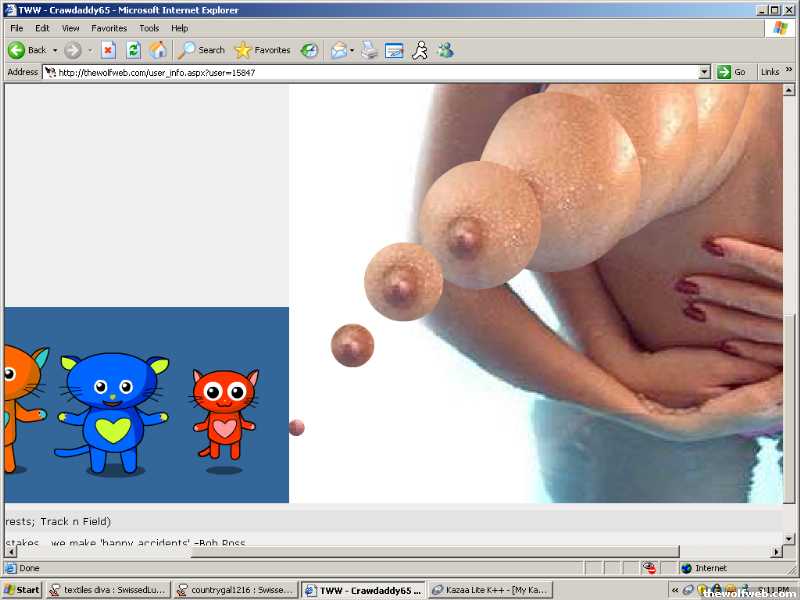Click the Windows Start button
This screenshot has height=600, width=800.
point(22,590)
